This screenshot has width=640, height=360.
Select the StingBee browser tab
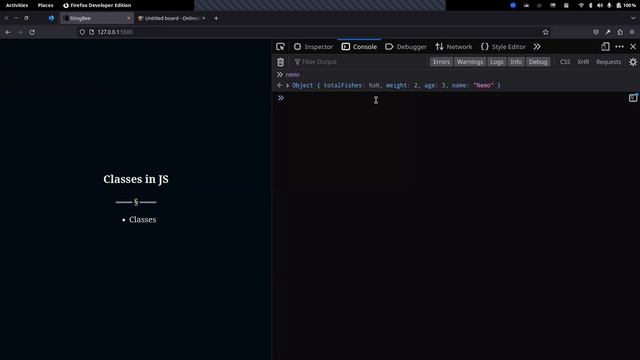tap(96, 18)
